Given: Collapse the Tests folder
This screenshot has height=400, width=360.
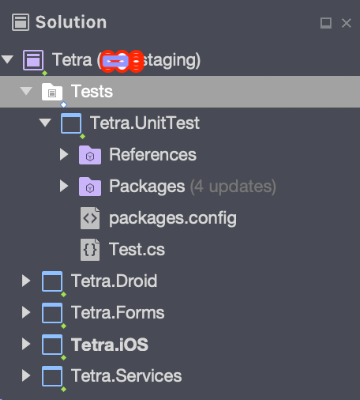Looking at the screenshot, I should (26, 91).
